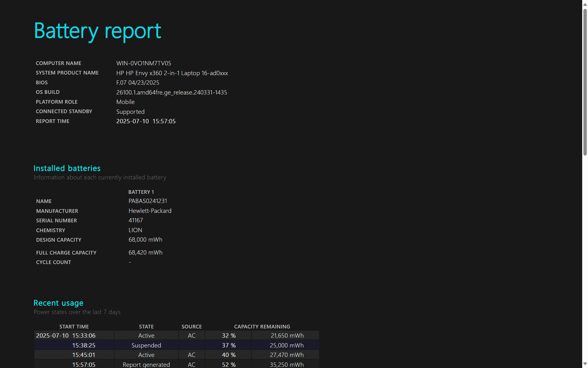588x368 pixels.
Task: Click the full charge capacity 68,420 mWh
Action: pyautogui.click(x=145, y=252)
